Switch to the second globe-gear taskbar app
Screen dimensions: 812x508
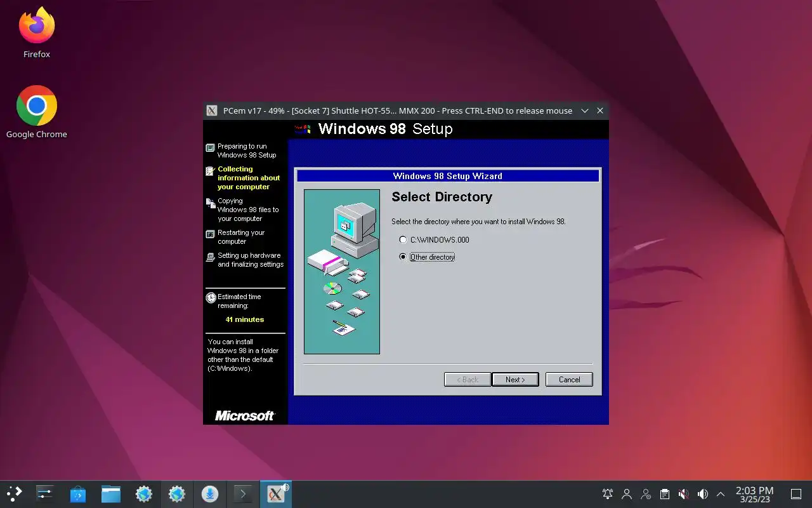[x=177, y=494]
